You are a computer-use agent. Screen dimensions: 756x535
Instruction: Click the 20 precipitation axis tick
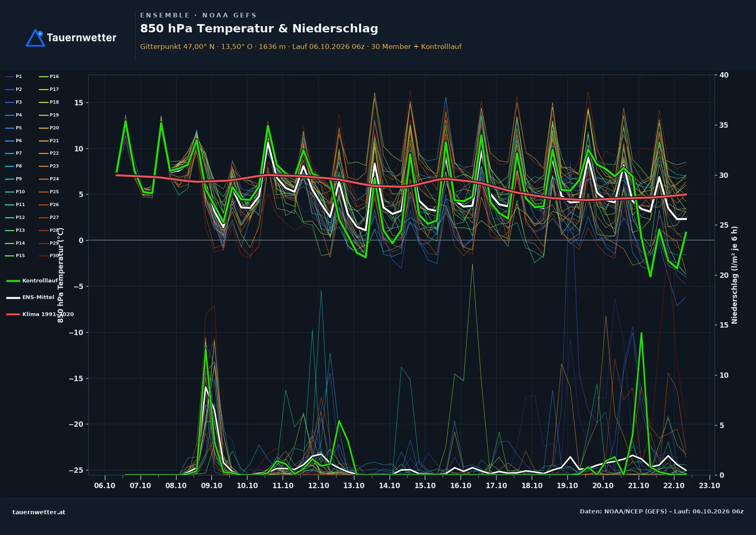click(x=724, y=275)
